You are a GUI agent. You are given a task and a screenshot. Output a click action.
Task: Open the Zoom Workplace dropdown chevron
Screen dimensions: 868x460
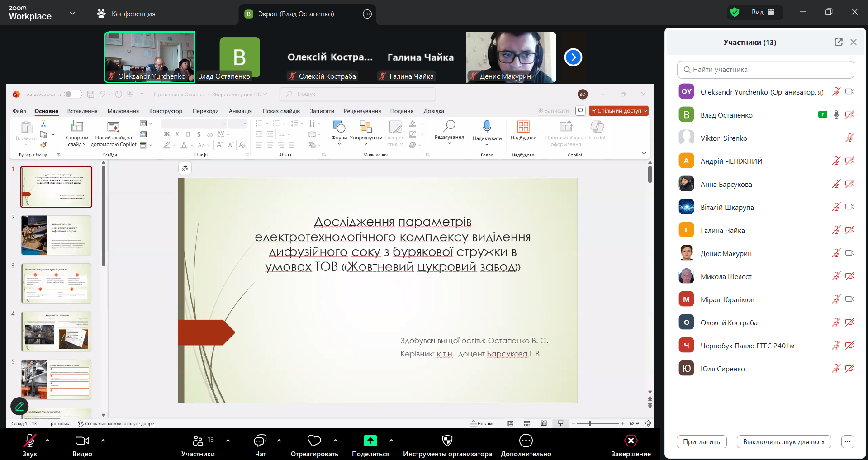(72, 14)
